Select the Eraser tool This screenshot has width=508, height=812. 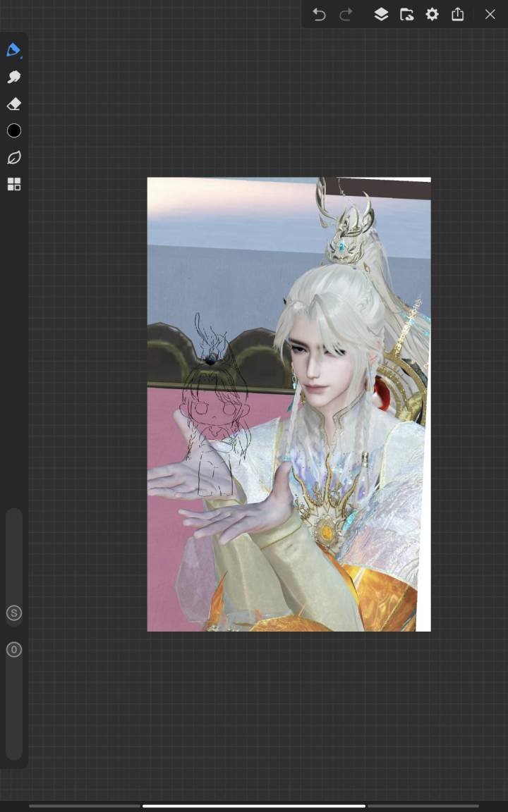14,104
